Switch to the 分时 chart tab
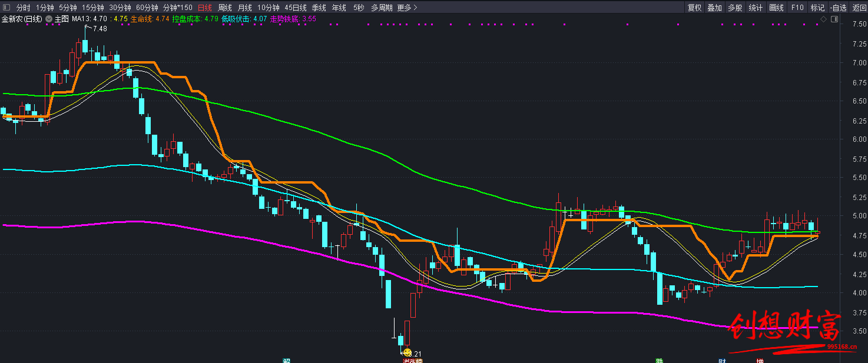 click(x=23, y=8)
